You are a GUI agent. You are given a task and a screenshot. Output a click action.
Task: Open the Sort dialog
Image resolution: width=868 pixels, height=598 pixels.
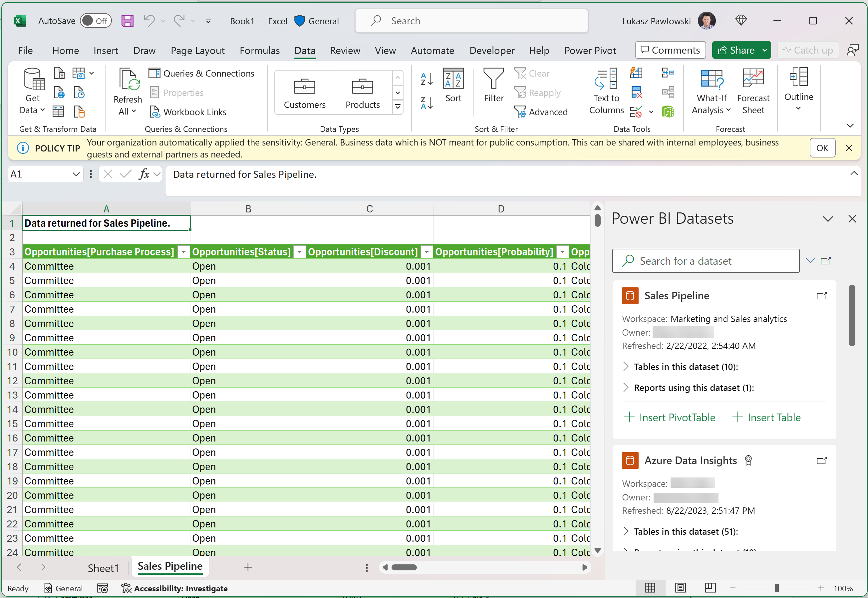(453, 86)
